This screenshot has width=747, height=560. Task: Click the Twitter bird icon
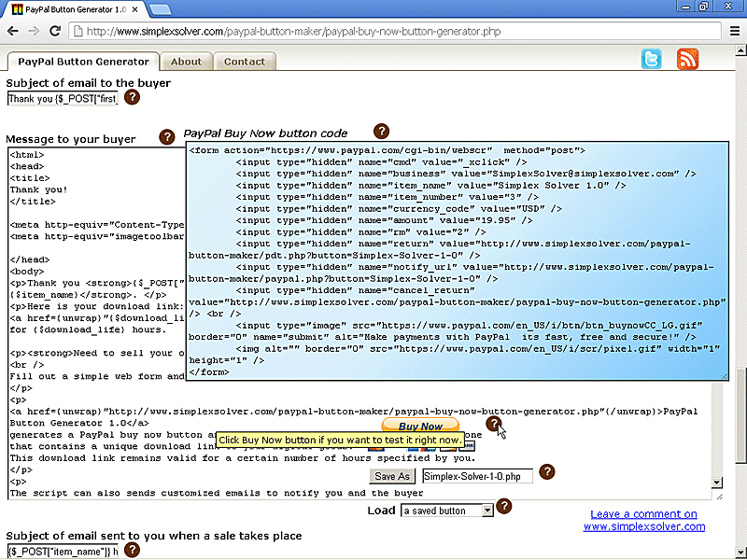651,59
